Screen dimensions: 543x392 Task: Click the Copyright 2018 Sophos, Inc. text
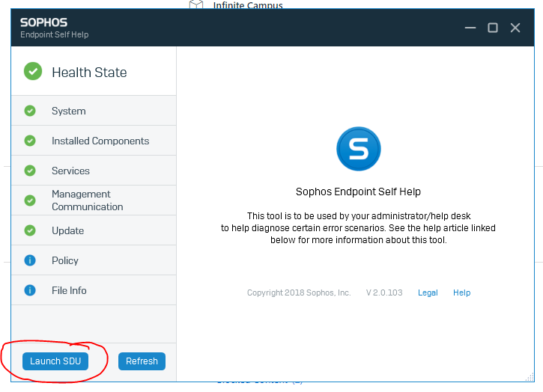[299, 293]
